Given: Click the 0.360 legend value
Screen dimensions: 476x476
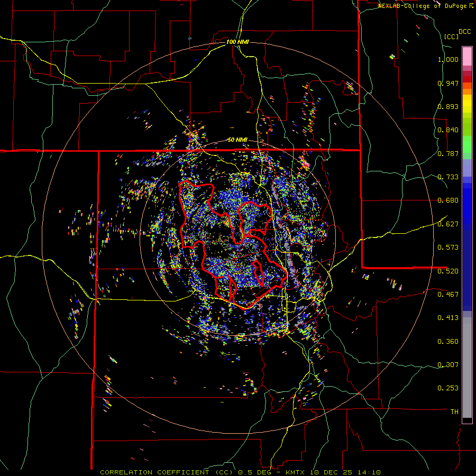Looking at the screenshot, I should (448, 342).
